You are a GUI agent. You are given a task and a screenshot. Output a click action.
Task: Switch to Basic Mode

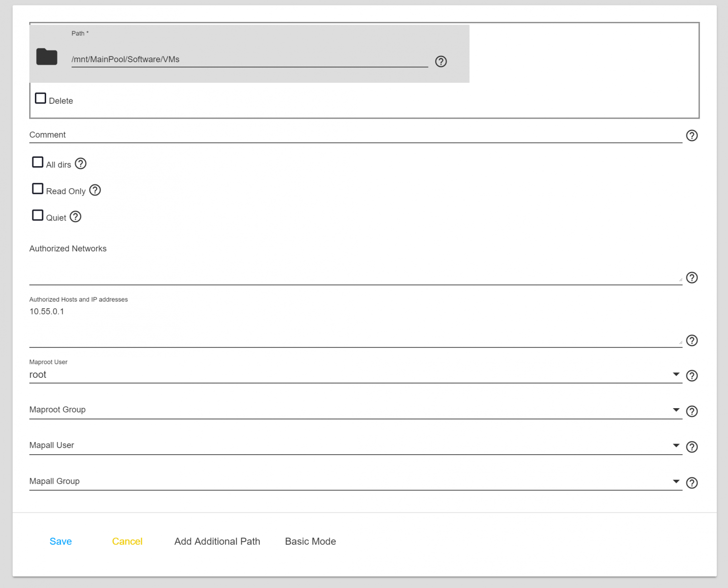tap(310, 541)
